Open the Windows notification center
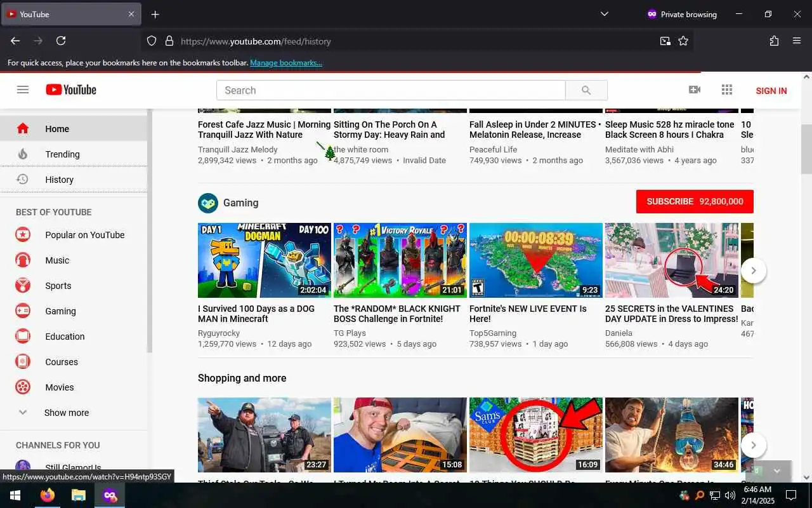The image size is (812, 508). (791, 495)
